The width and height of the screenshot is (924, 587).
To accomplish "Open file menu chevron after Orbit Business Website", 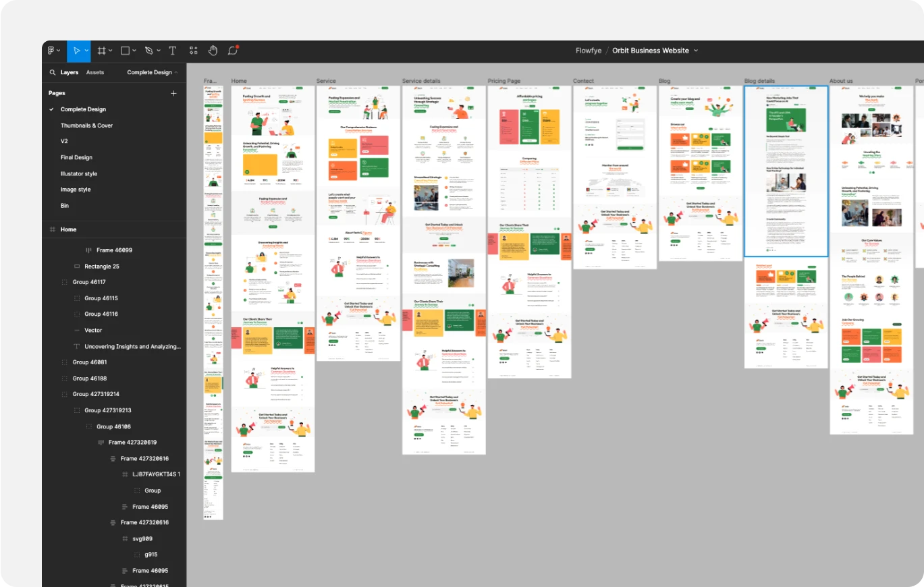I will pos(696,51).
